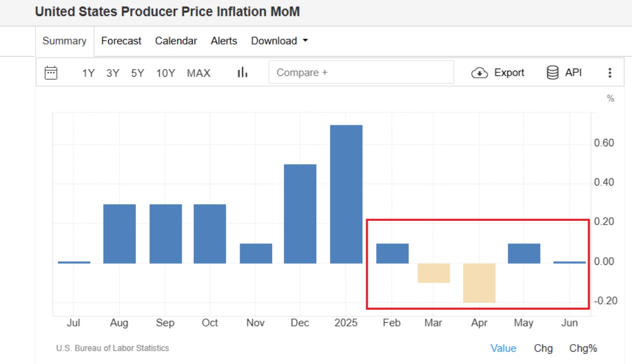Open the Forecast tab
This screenshot has height=364, width=632.
121,41
